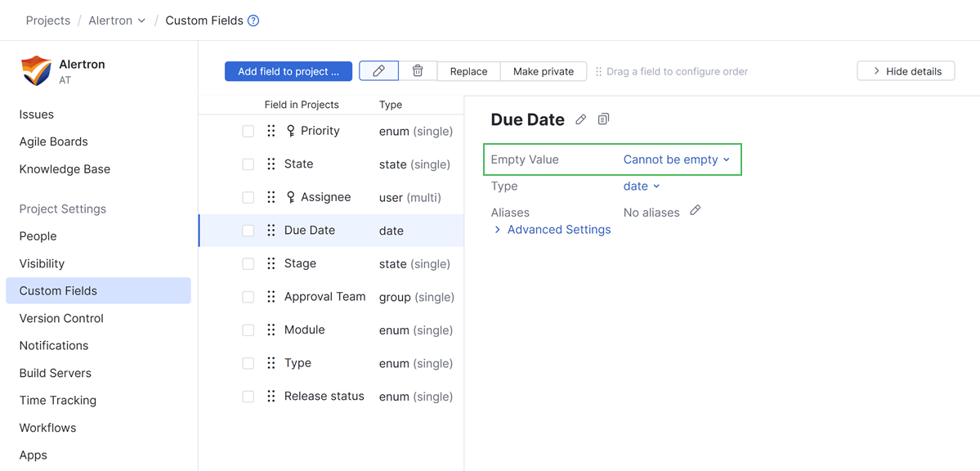Image resolution: width=980 pixels, height=471 pixels.
Task: Click the Add field to project button
Action: click(x=288, y=71)
